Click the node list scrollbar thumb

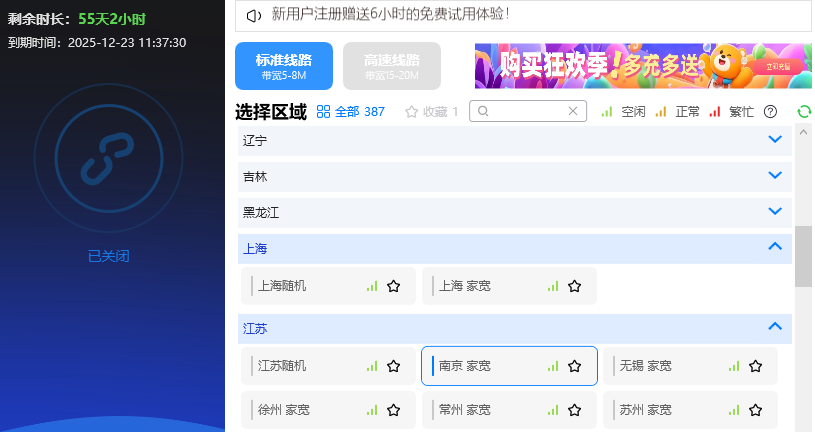[x=803, y=256]
